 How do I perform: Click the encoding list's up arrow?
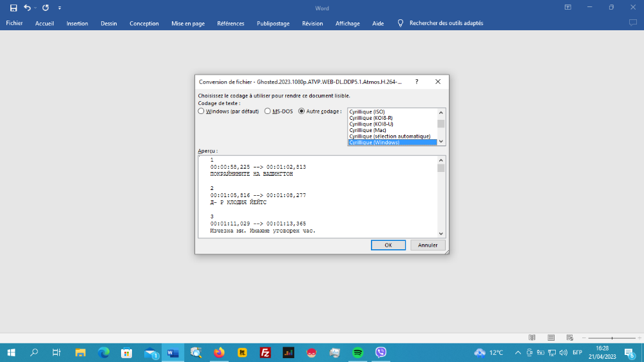coord(441,113)
